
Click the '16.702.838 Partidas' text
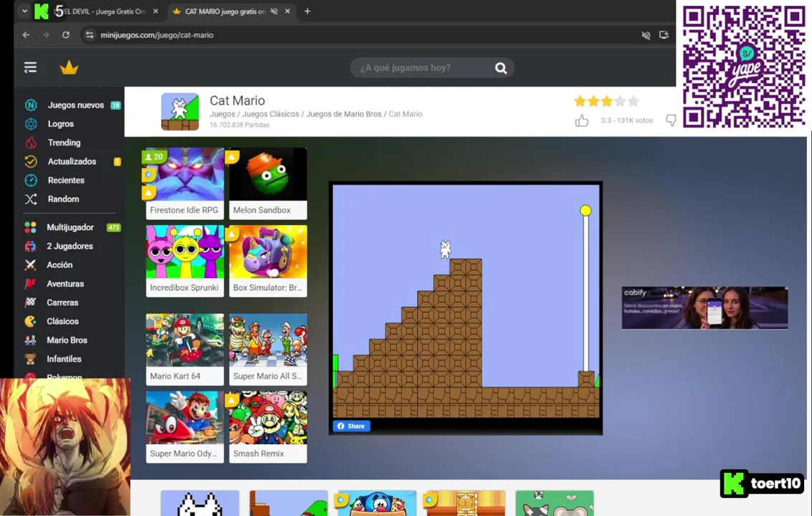pyautogui.click(x=240, y=125)
